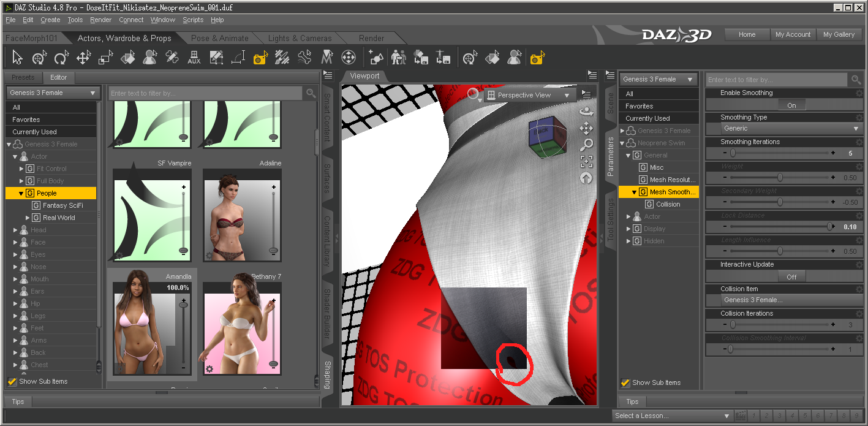Open viewport draw style sphere menu
The width and height of the screenshot is (868, 426).
click(x=474, y=94)
